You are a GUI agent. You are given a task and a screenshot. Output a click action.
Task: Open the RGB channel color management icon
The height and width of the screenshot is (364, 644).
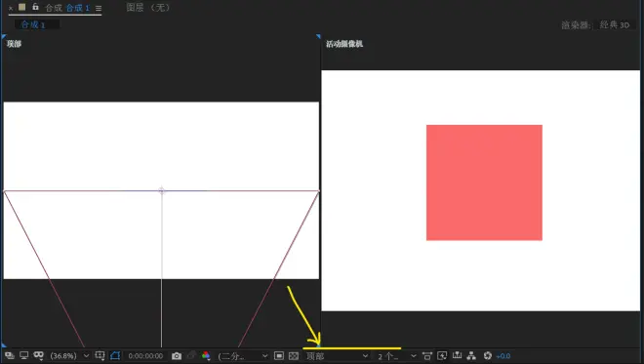pyautogui.click(x=206, y=356)
